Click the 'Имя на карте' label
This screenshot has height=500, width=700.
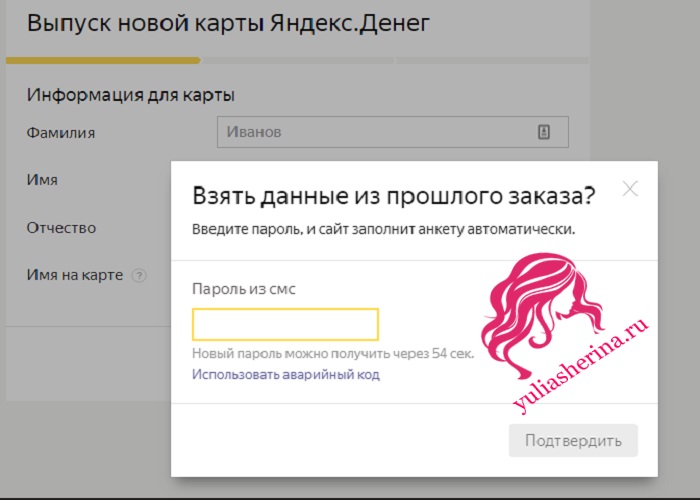(x=75, y=275)
